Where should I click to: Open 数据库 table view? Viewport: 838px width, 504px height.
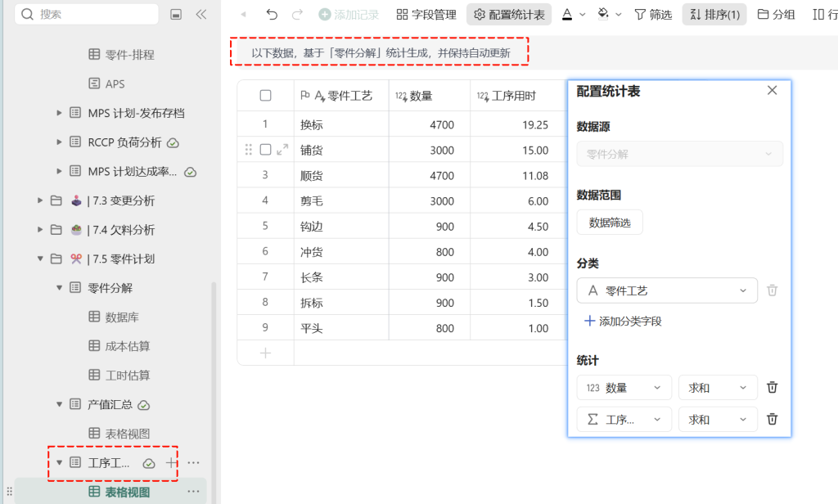(x=113, y=317)
